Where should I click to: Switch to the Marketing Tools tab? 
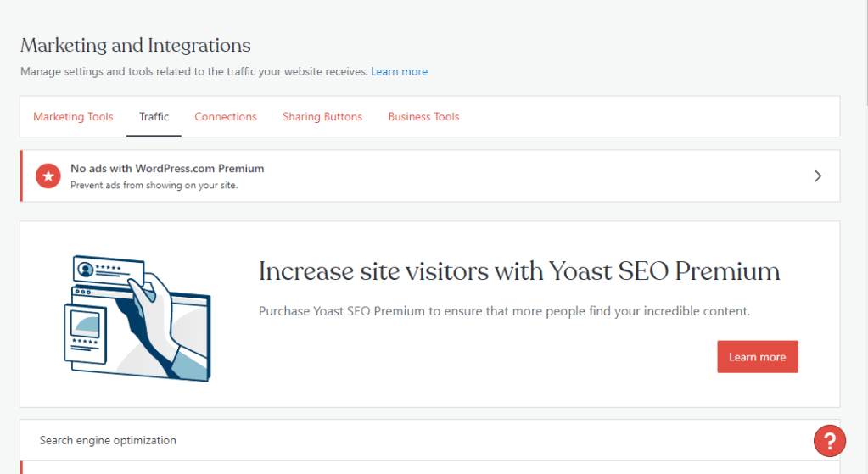(73, 117)
